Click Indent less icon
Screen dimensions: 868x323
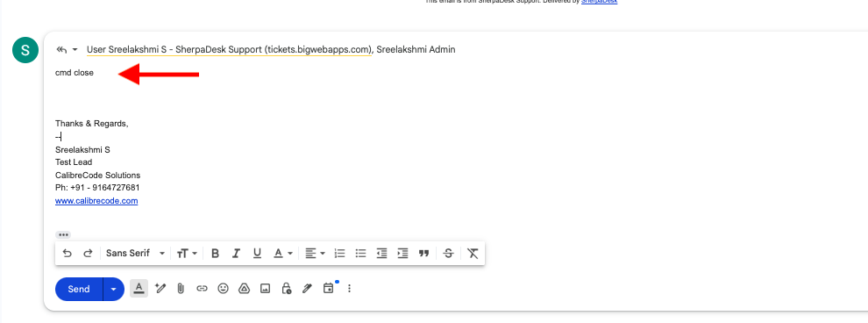coord(381,253)
